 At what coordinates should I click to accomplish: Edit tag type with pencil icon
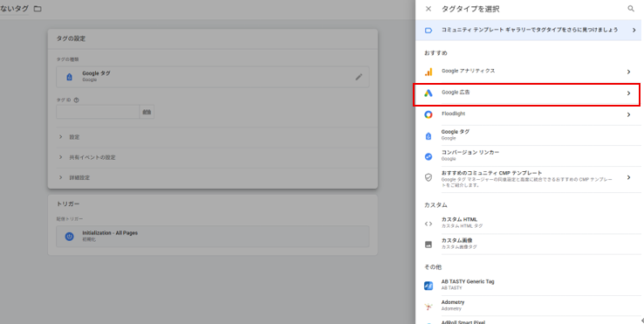tap(359, 77)
